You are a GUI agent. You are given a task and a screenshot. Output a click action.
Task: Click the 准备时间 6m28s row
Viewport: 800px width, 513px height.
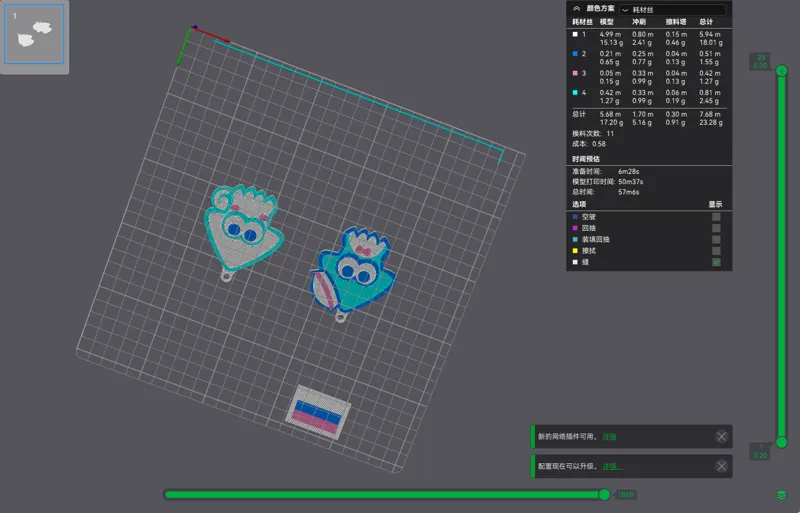click(606, 172)
